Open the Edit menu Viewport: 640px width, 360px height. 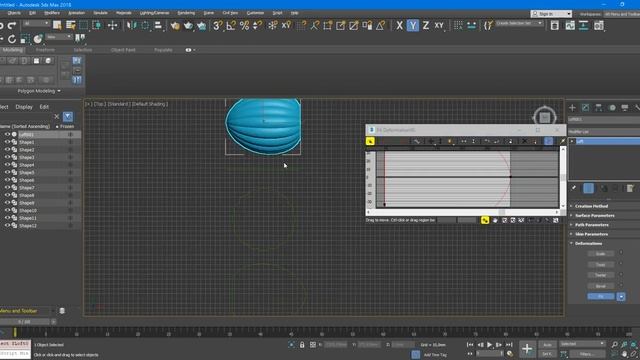click(32, 13)
